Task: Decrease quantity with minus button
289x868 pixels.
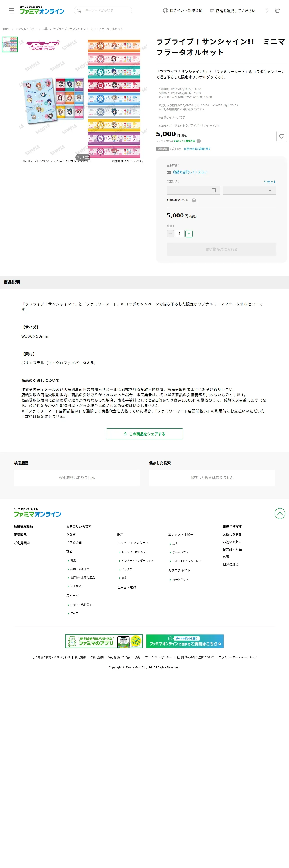Action: pos(170,233)
